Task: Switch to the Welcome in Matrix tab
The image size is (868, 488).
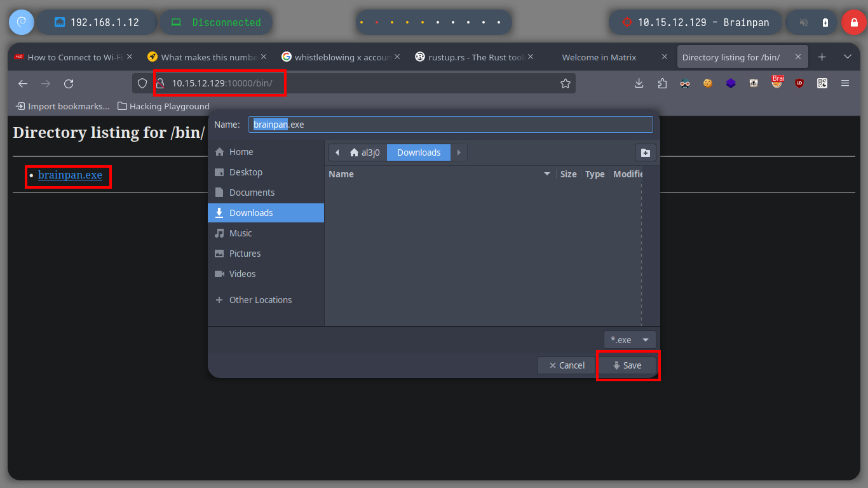Action: coord(599,57)
